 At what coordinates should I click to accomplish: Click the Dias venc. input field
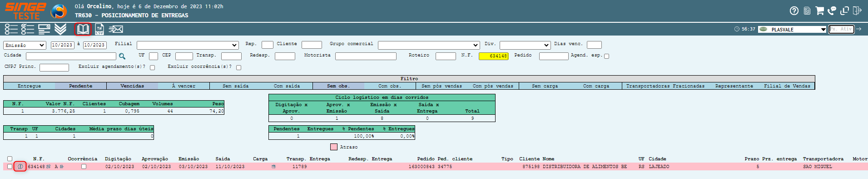pos(594,45)
